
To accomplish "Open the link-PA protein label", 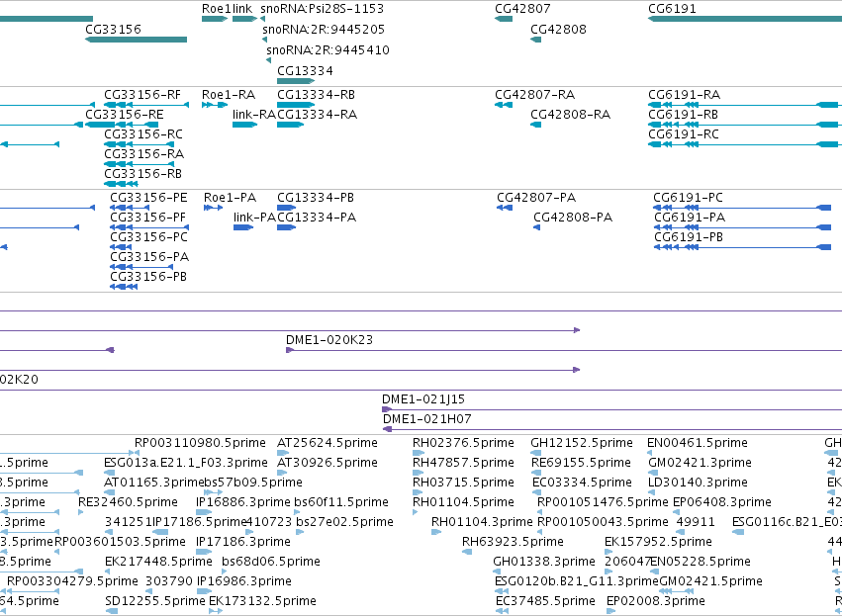I will (254, 218).
